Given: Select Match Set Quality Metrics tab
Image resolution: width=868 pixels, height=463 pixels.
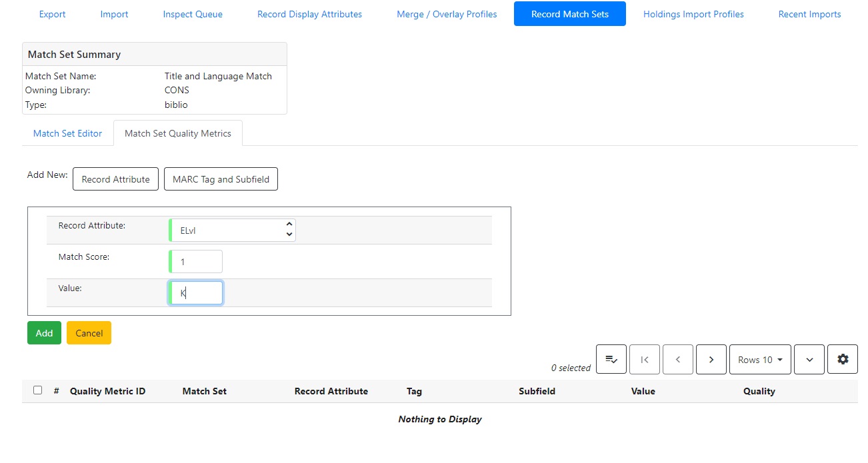Looking at the screenshot, I should click(177, 133).
